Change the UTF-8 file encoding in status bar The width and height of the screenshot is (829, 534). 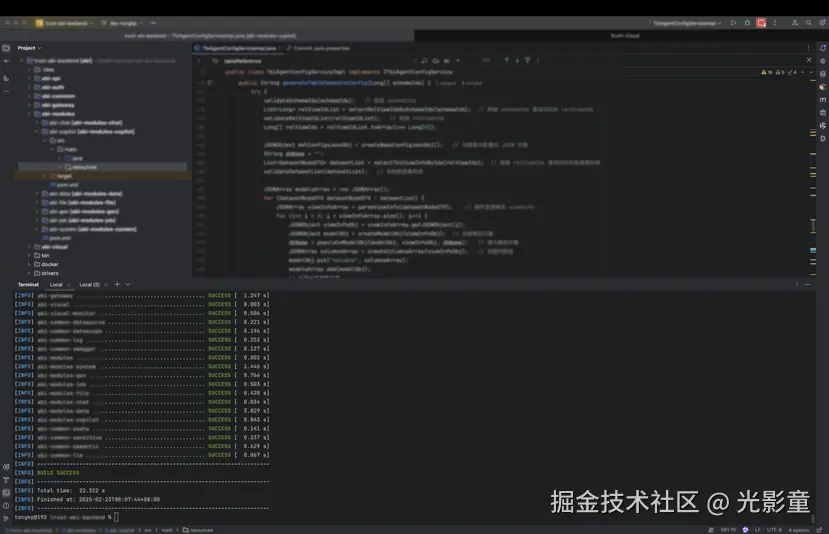[x=775, y=530]
